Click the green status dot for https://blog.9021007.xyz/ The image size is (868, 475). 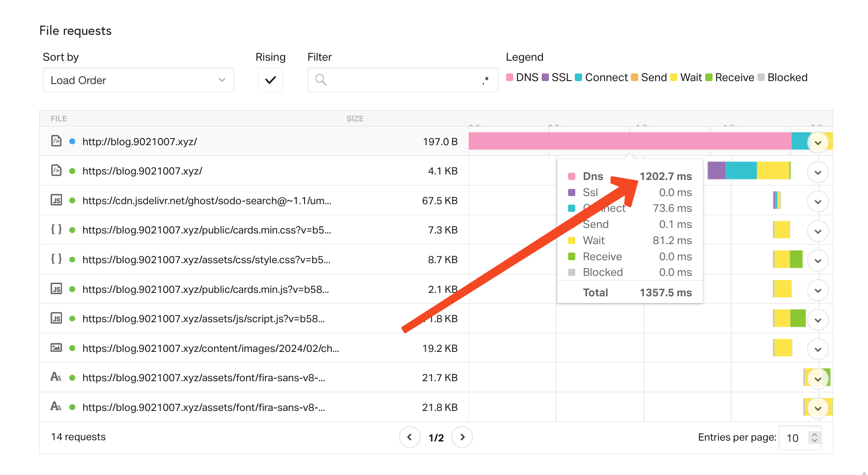point(72,171)
